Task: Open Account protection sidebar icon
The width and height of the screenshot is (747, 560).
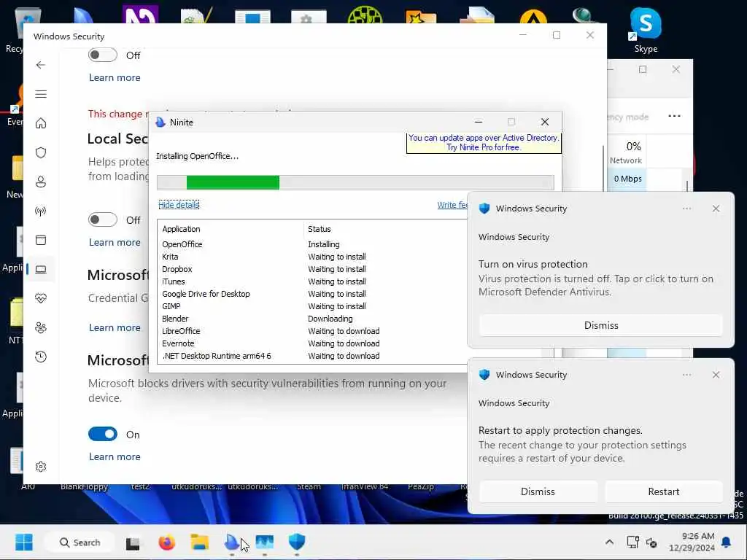Action: coord(41,182)
